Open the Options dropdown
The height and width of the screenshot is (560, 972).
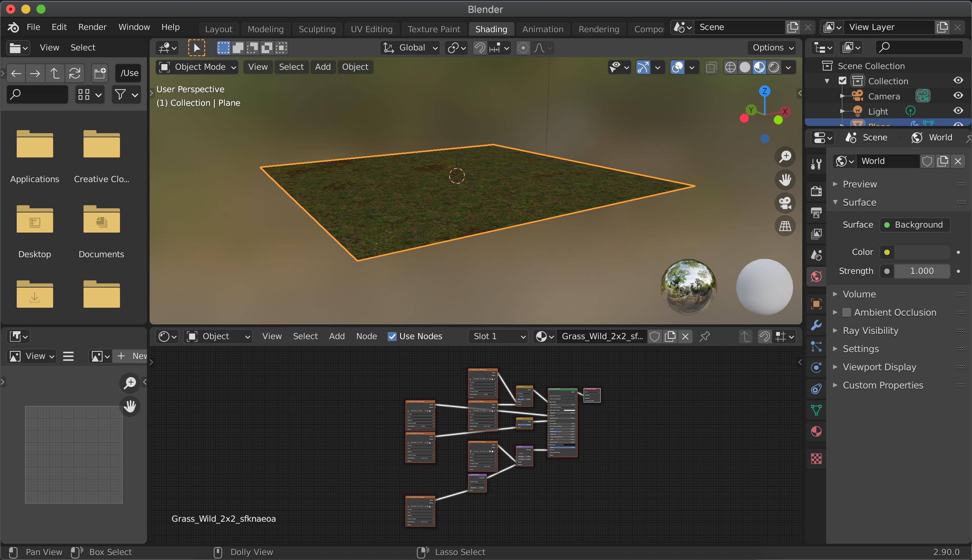773,48
